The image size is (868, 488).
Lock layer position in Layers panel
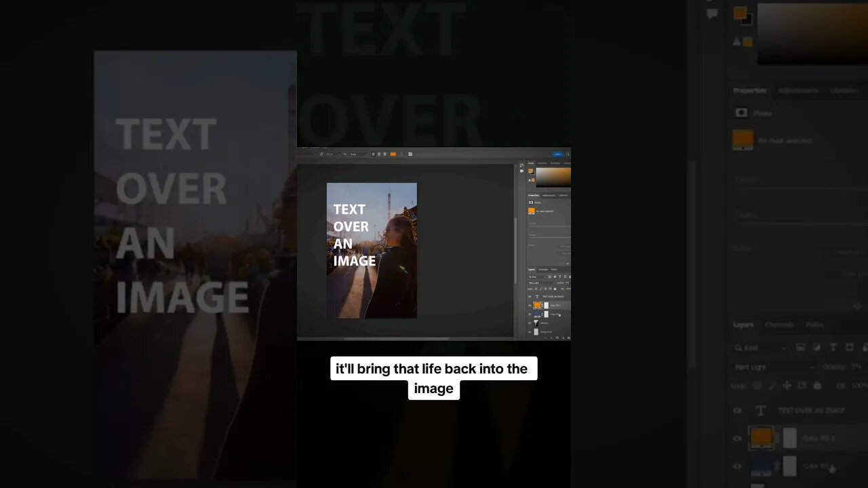545,289
